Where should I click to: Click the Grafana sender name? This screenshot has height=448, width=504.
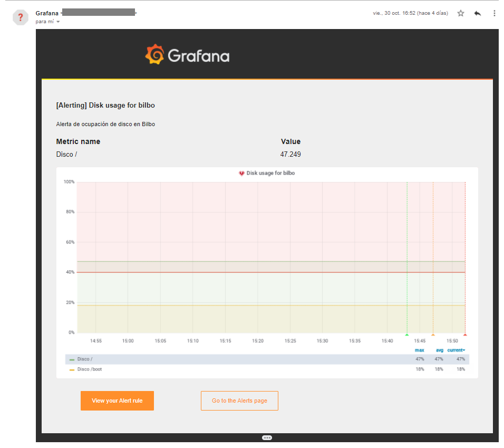tap(47, 13)
